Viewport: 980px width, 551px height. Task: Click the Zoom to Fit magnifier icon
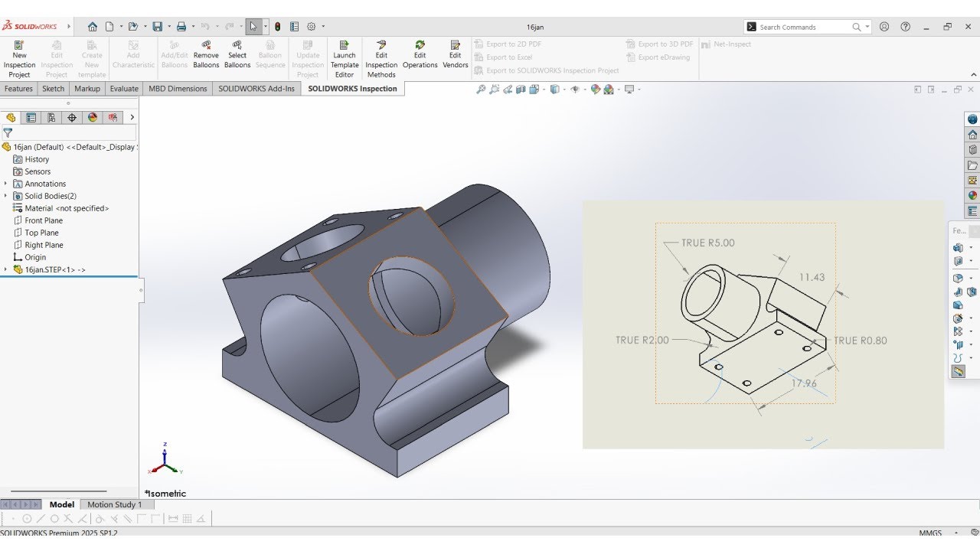point(481,90)
